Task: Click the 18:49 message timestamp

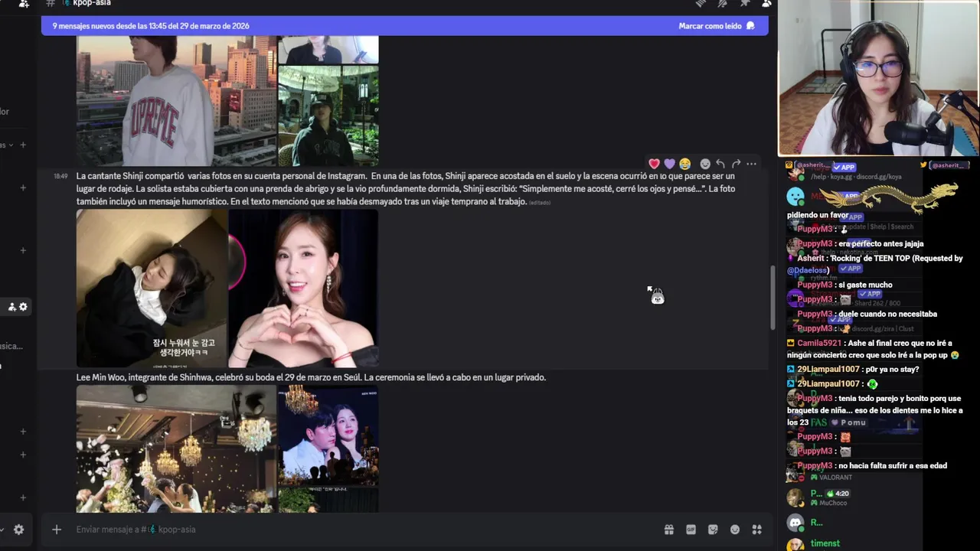Action: pyautogui.click(x=60, y=177)
